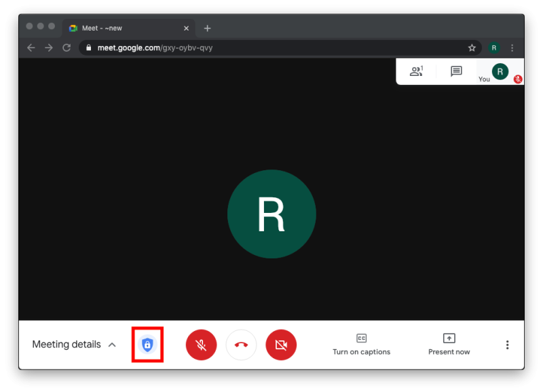Expand meeting details with the chevron
Image resolution: width=543 pixels, height=392 pixels.
(113, 345)
